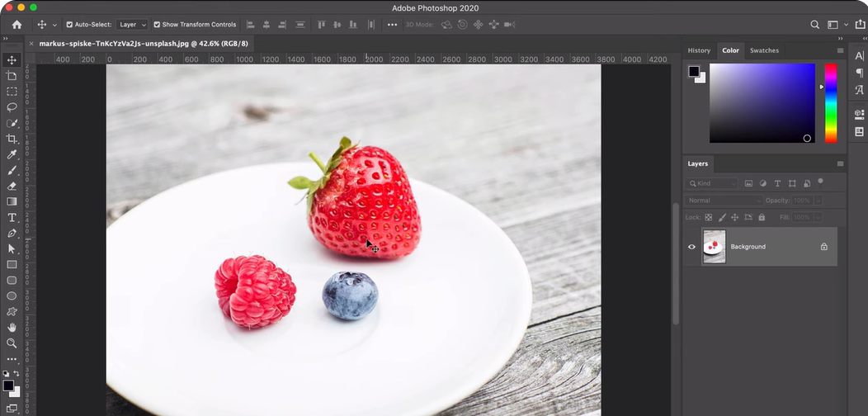Toggle the Auto-Select checkbox

[69, 25]
